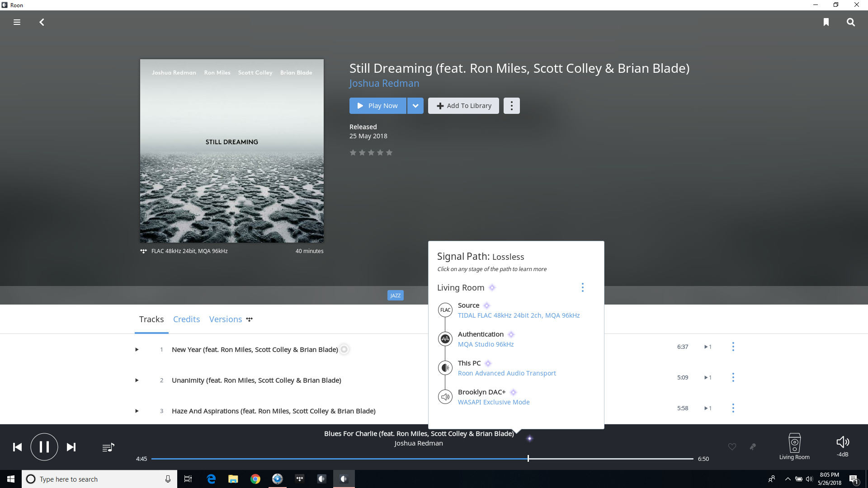Image resolution: width=868 pixels, height=488 pixels.
Task: Open Windows notification center
Action: [854, 479]
